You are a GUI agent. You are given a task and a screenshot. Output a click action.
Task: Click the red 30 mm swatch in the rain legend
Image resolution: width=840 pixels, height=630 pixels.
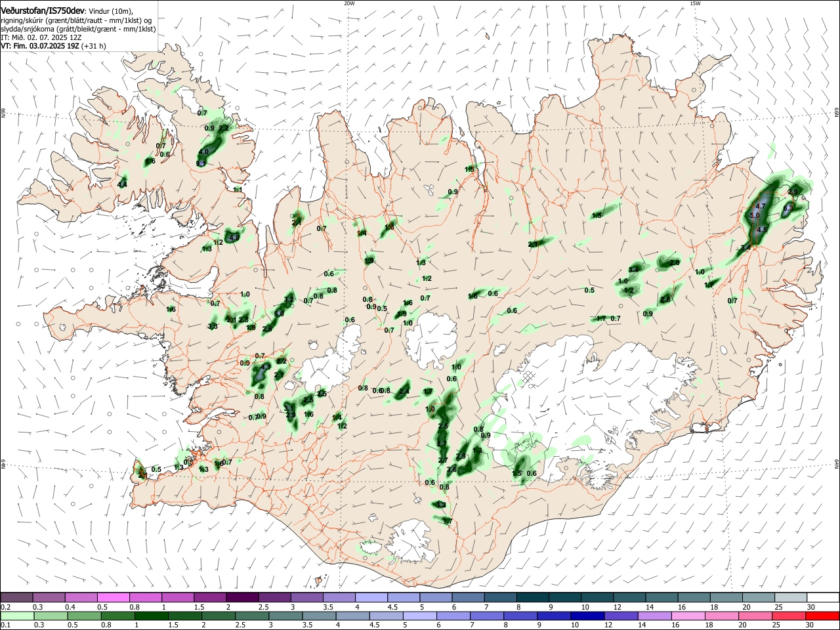(x=823, y=616)
